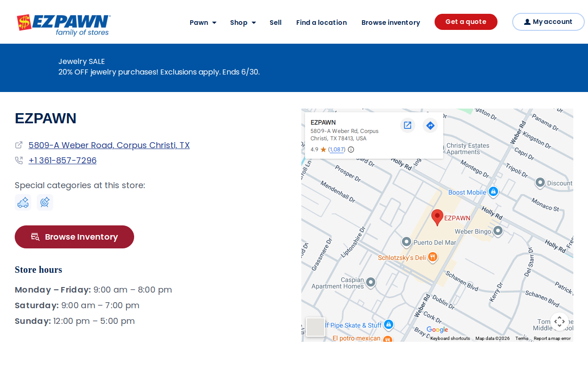This screenshot has width=588, height=368.
Task: Click the Store hours heading
Action: (38, 270)
